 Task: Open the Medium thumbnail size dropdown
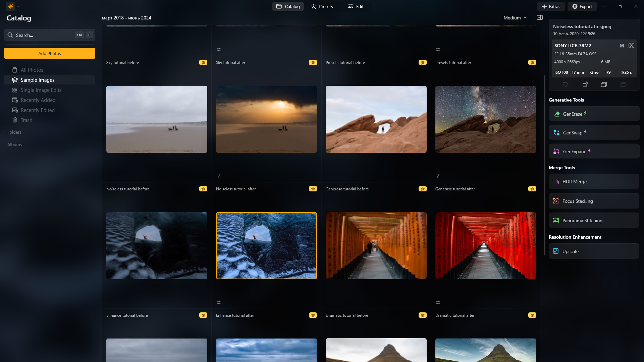click(x=515, y=18)
